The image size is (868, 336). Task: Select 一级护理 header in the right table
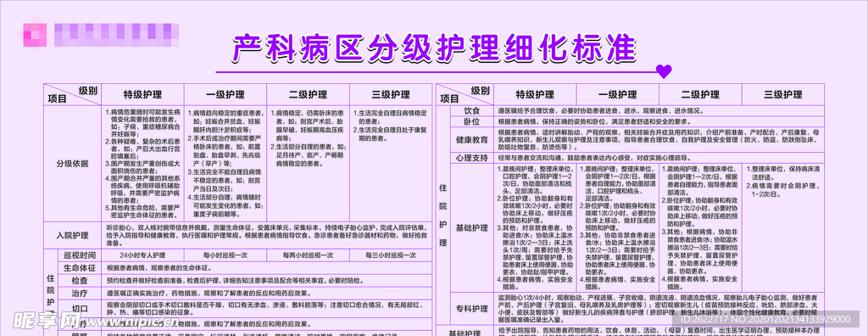pyautogui.click(x=618, y=95)
